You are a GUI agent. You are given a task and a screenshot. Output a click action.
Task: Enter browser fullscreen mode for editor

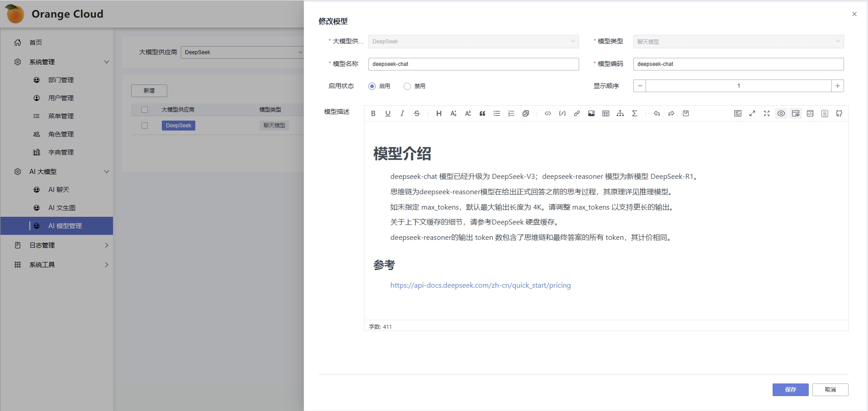point(767,113)
